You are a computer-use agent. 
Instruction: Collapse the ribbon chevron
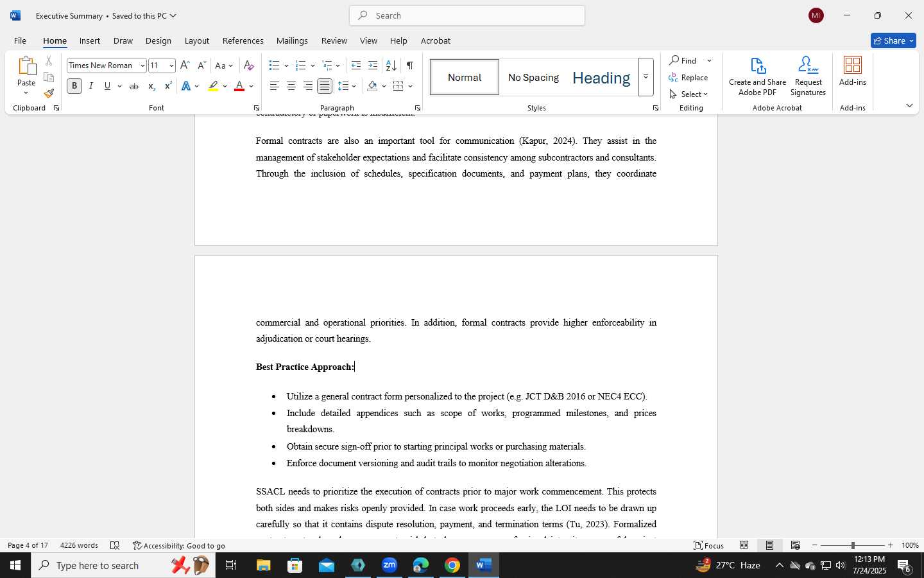coord(909,105)
